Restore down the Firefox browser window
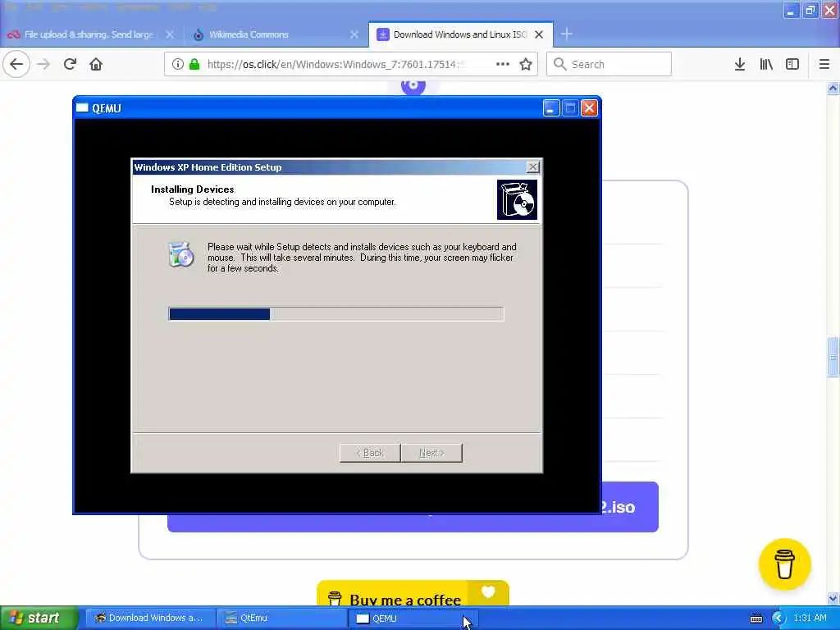 pos(810,10)
